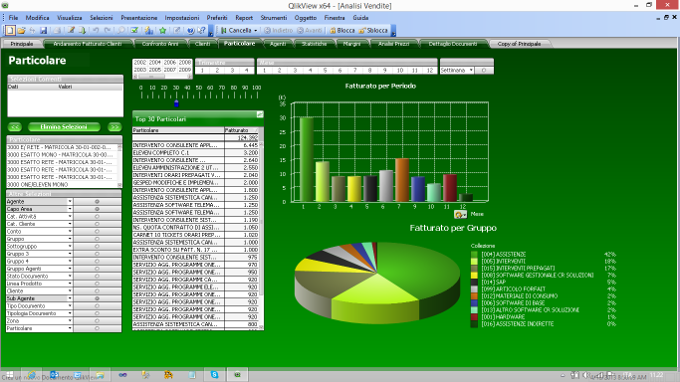680x382 pixels.
Task: Click the Blocca lock icon
Action: 333,30
